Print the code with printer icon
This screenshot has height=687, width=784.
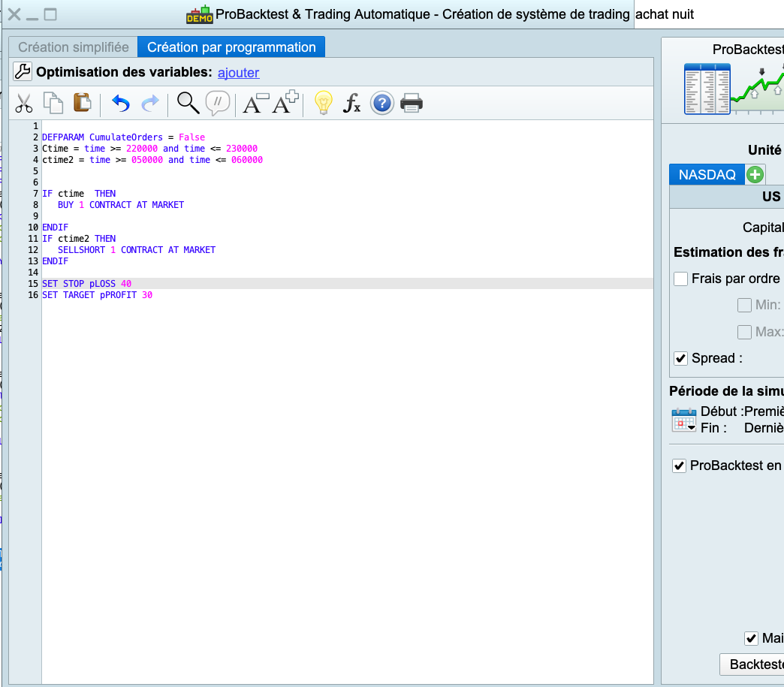(412, 103)
